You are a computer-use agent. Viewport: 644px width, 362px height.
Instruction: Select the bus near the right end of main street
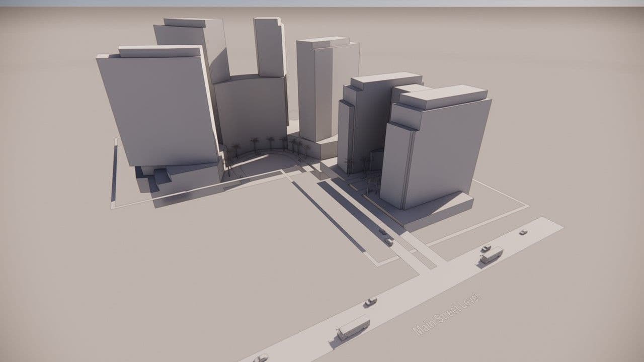pyautogui.click(x=491, y=255)
